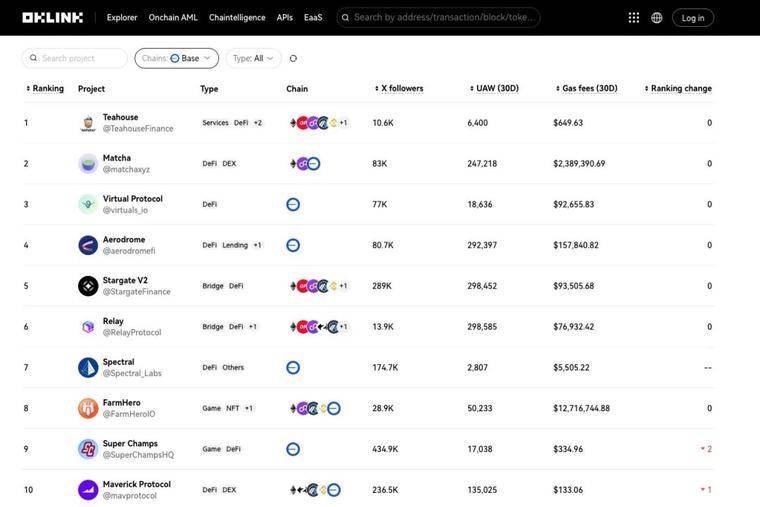This screenshot has width=760, height=507.
Task: Click the Maverick Protocol project logo
Action: 88,490
